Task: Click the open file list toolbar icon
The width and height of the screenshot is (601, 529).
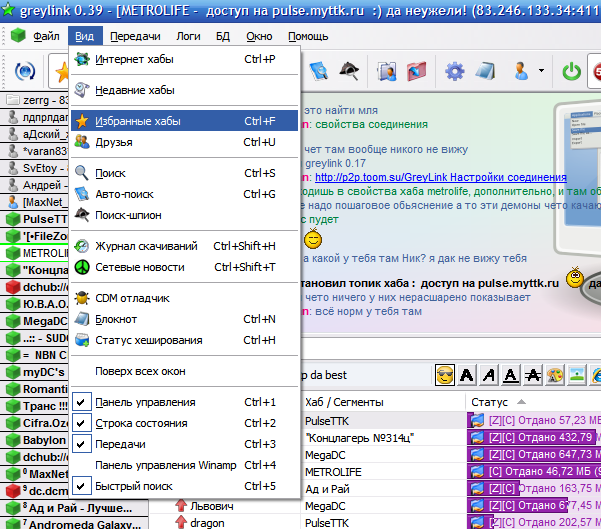Action: [387, 71]
